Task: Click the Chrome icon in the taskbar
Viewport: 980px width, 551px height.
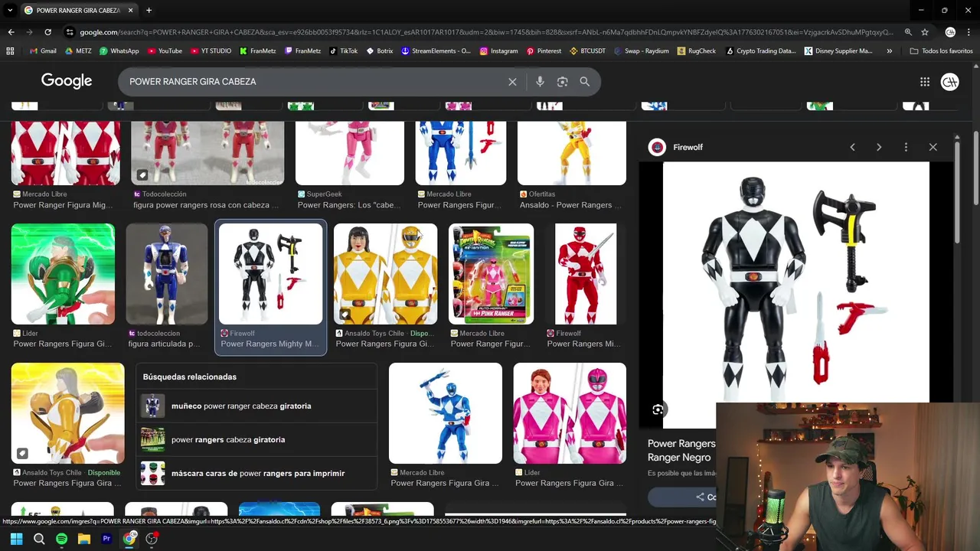Action: click(x=129, y=539)
